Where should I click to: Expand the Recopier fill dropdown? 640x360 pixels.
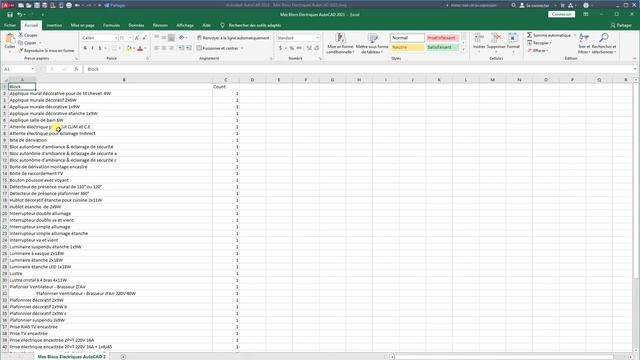tap(551, 43)
